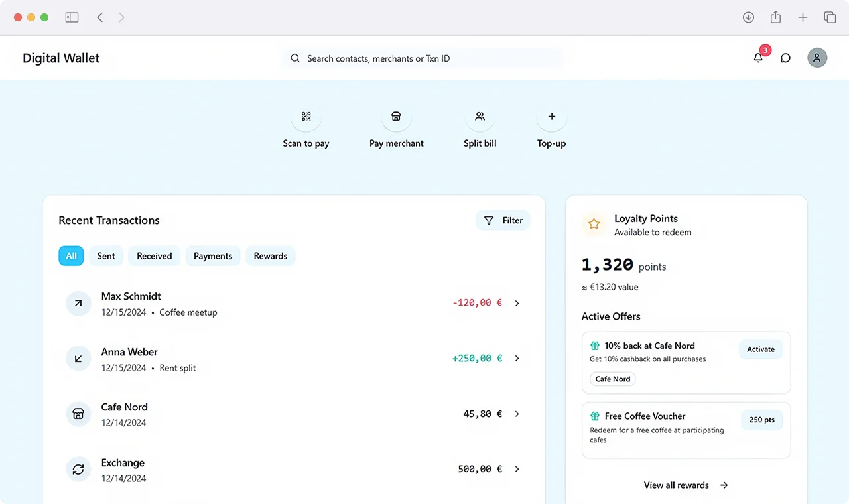Go back with the browser back arrow
The height and width of the screenshot is (504, 849).
[x=100, y=17]
